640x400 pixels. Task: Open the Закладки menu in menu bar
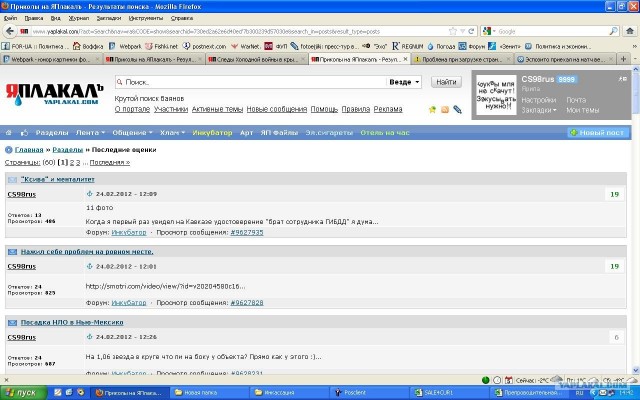click(109, 18)
